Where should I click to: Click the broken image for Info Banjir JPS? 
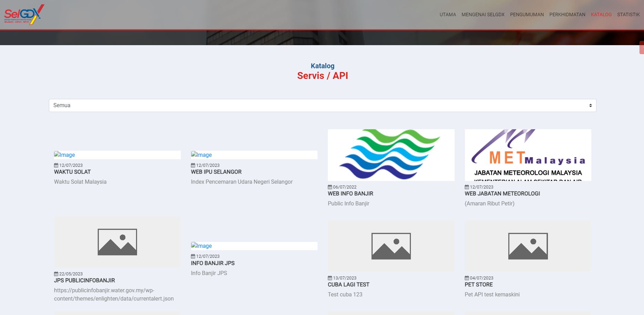201,246
